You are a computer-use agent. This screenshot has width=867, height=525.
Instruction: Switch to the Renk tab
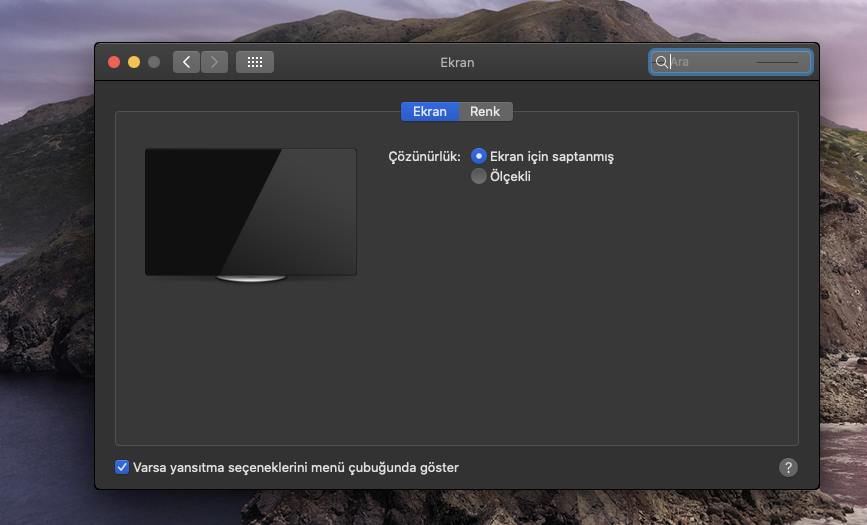pyautogui.click(x=485, y=111)
